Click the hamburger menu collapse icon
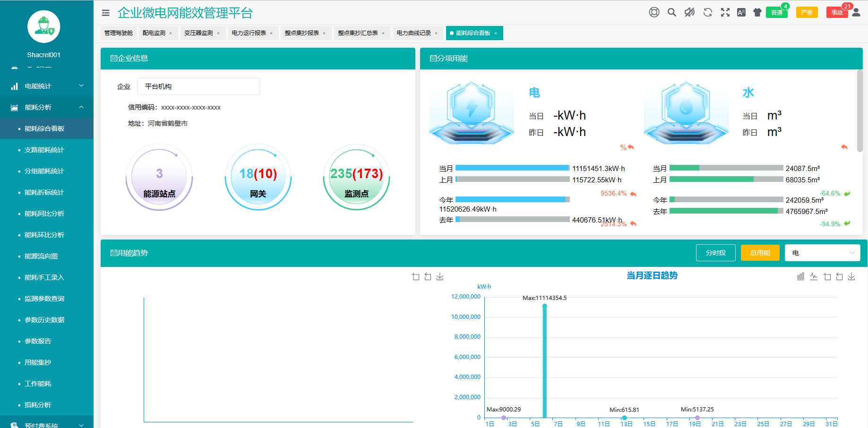 point(105,13)
